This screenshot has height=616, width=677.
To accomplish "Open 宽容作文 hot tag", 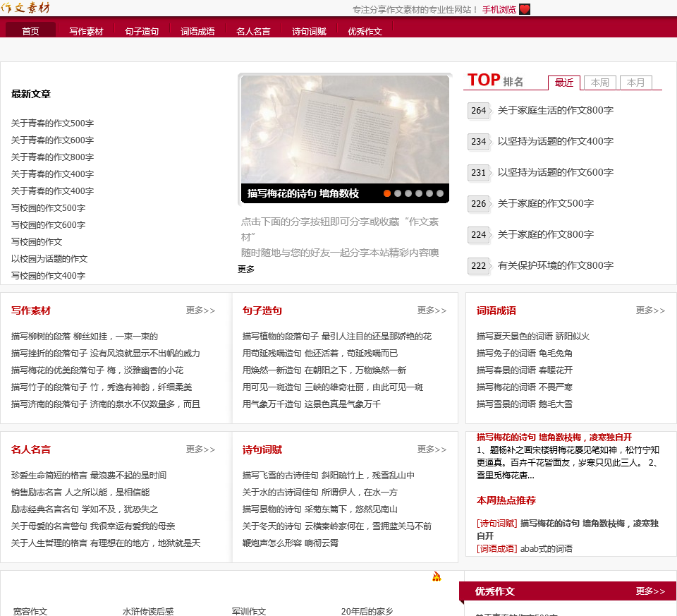I will point(30,611).
